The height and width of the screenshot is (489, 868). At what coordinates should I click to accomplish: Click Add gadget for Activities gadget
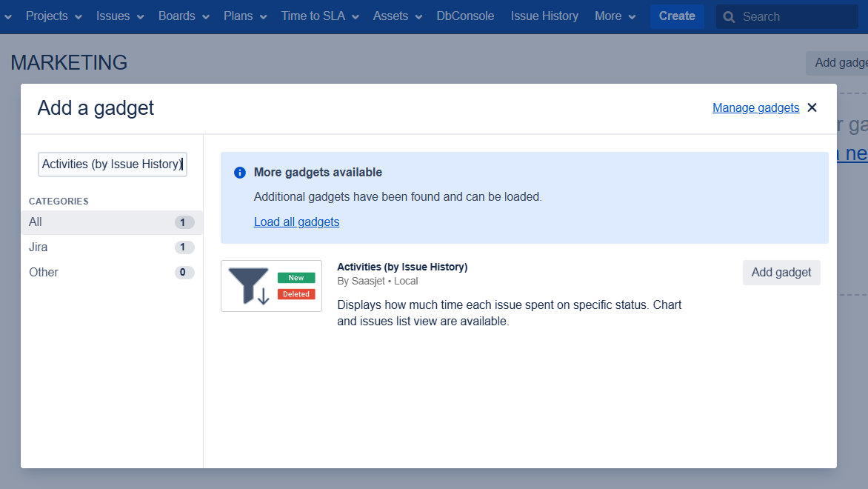click(781, 272)
